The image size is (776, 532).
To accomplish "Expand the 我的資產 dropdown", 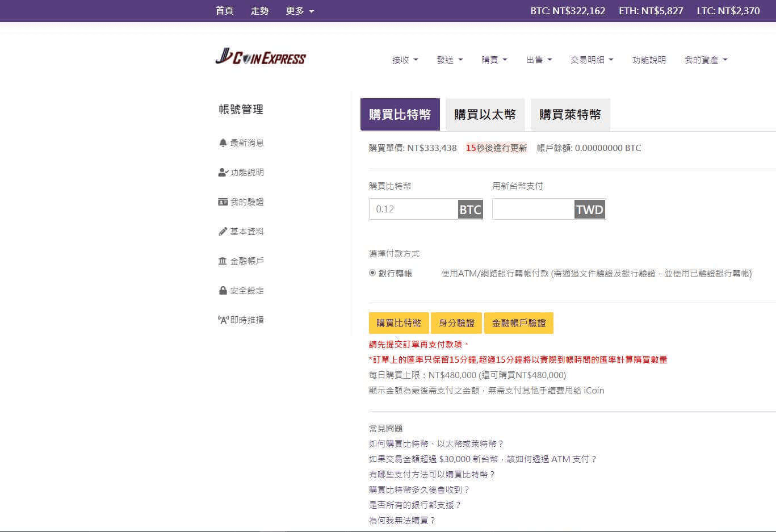I will [x=706, y=60].
